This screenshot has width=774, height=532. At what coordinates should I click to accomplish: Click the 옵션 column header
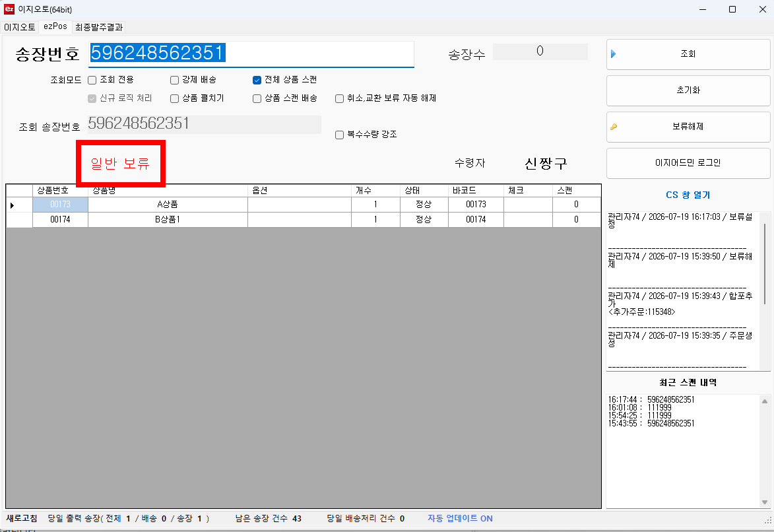tap(300, 191)
